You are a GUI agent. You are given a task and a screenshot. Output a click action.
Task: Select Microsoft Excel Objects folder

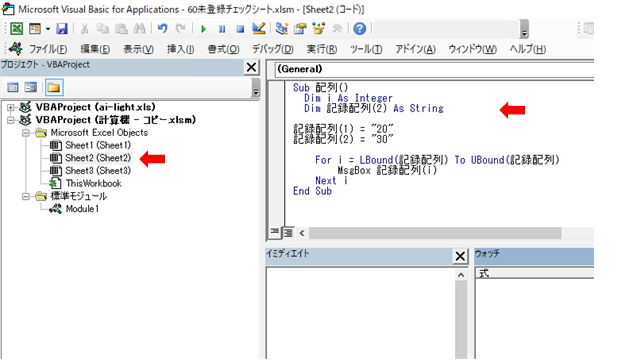coord(99,133)
